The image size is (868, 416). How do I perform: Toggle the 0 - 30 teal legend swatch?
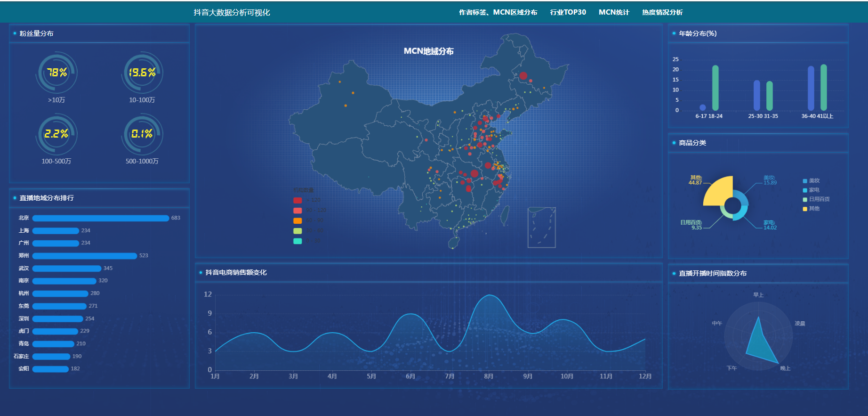(x=297, y=241)
